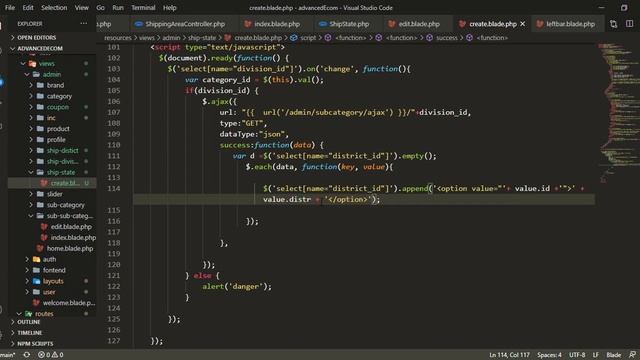Screen dimensions: 640x360
Task: Open index.blade.php in the explorer tree
Action: [x=52, y=238]
